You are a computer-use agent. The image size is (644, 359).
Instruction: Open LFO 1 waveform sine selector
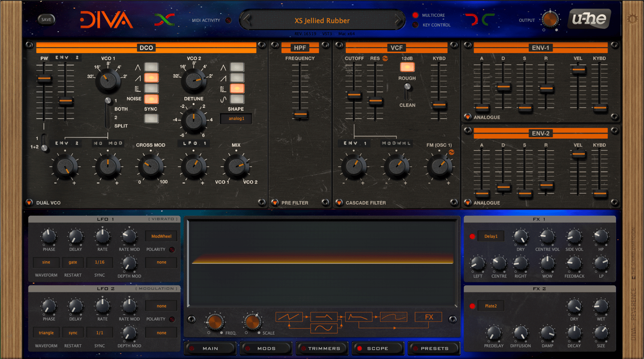46,262
